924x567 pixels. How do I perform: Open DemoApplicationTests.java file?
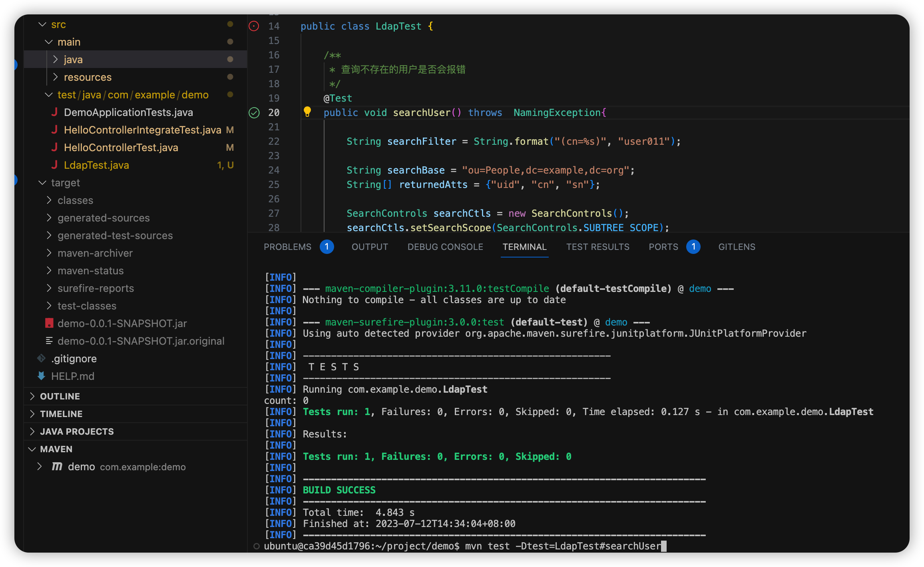click(128, 112)
